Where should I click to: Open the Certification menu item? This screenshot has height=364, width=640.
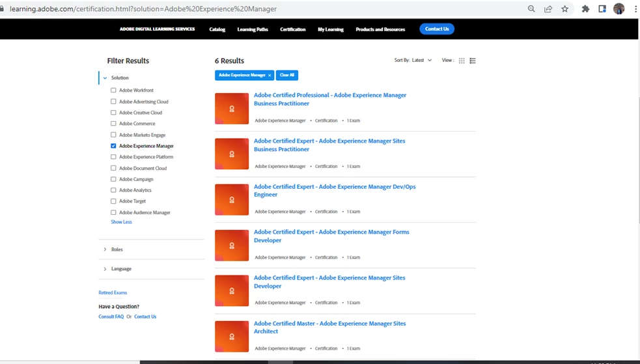click(292, 29)
